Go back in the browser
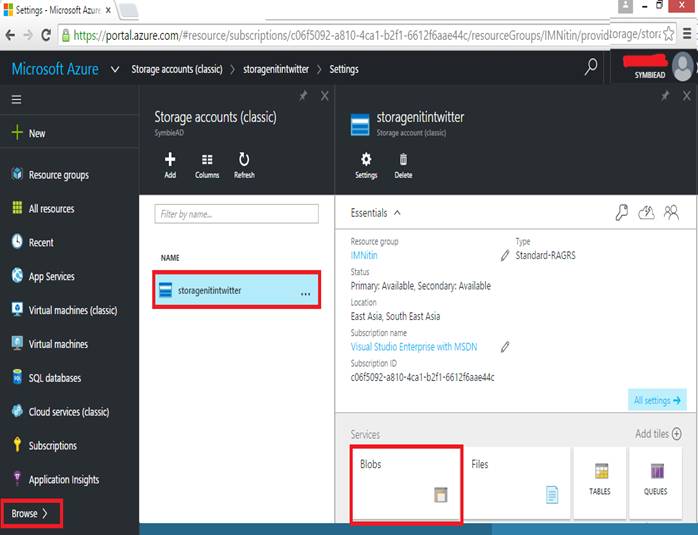 click(10, 35)
